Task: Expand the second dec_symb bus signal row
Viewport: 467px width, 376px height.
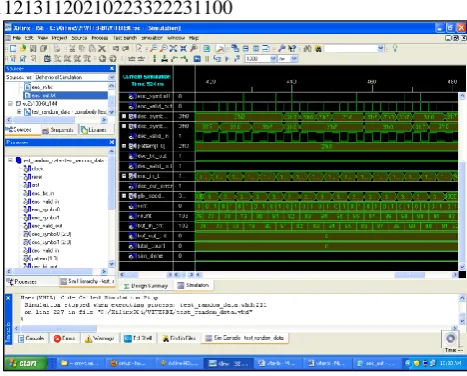Action: pos(124,126)
